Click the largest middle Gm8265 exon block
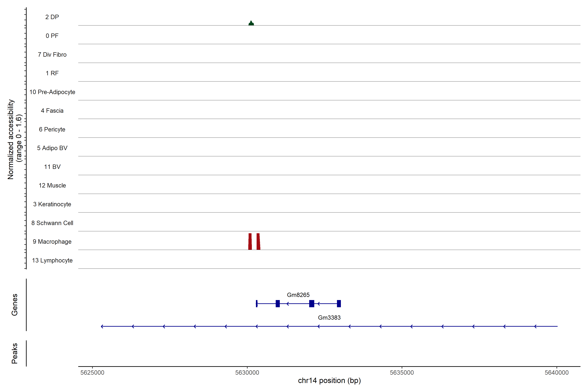588x392 pixels. 311,304
